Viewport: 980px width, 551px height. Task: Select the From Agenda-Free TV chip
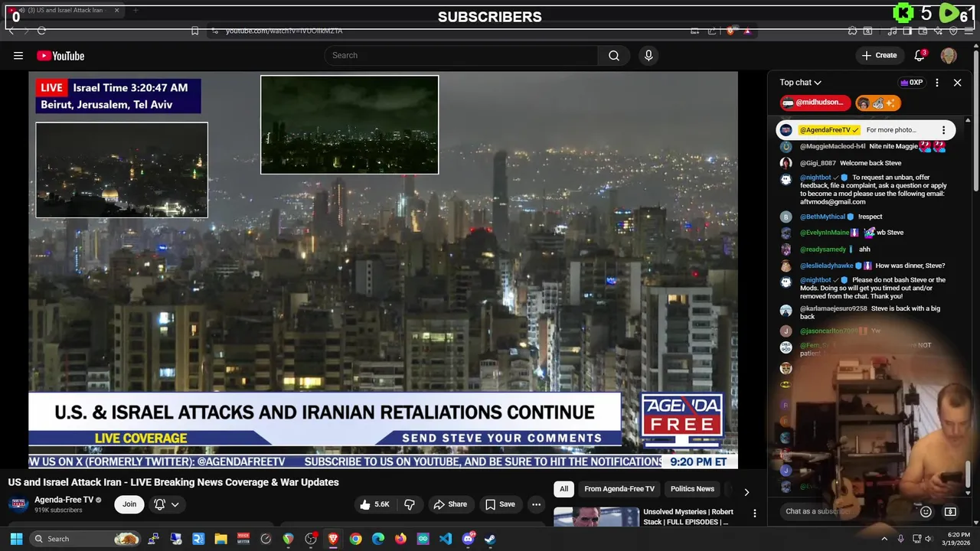(x=619, y=489)
